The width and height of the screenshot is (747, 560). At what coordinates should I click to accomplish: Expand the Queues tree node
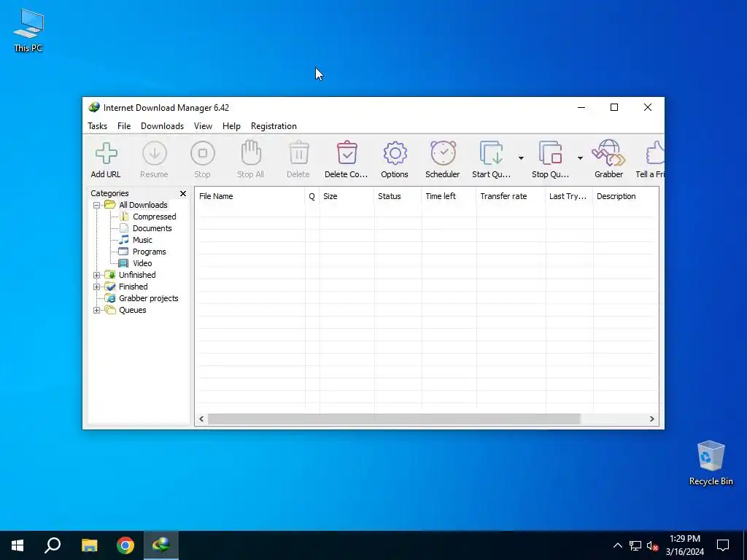(x=97, y=310)
